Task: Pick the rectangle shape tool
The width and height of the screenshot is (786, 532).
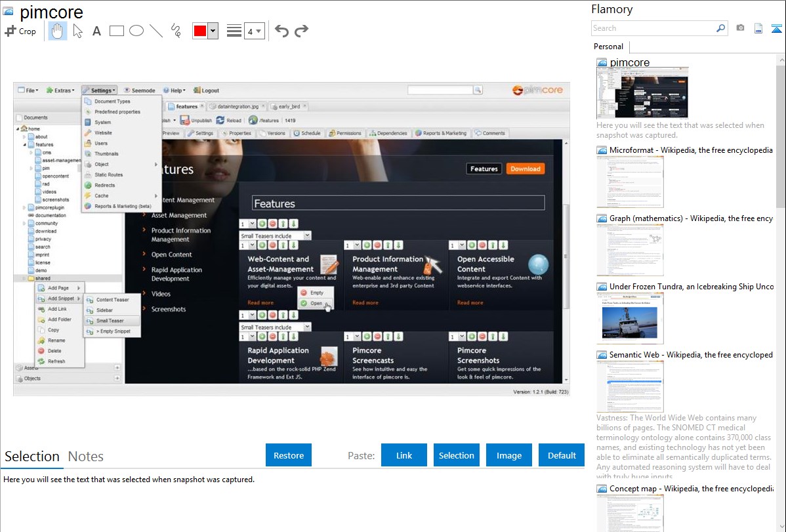Action: [x=116, y=31]
